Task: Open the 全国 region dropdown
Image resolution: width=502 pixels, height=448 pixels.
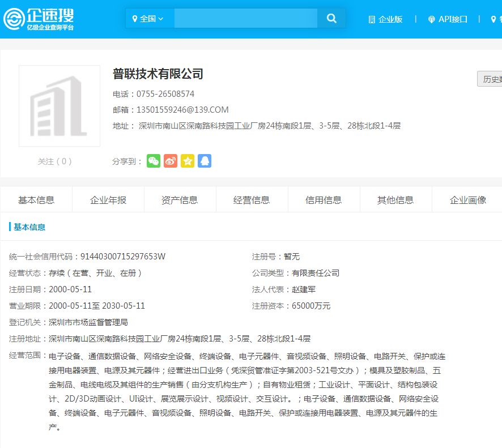Action: point(150,18)
